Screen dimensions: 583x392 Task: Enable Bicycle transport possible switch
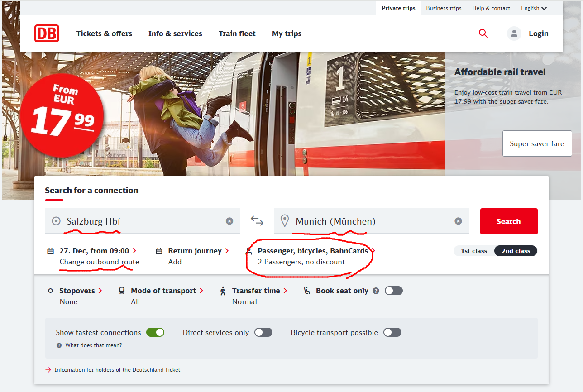pyautogui.click(x=392, y=332)
